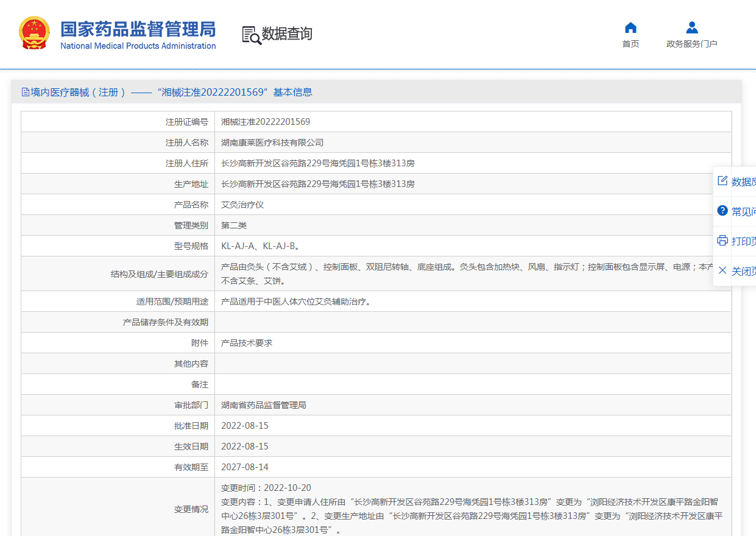Image resolution: width=756 pixels, height=536 pixels.
Task: Open the 政务服务门户 user icon
Action: click(692, 27)
